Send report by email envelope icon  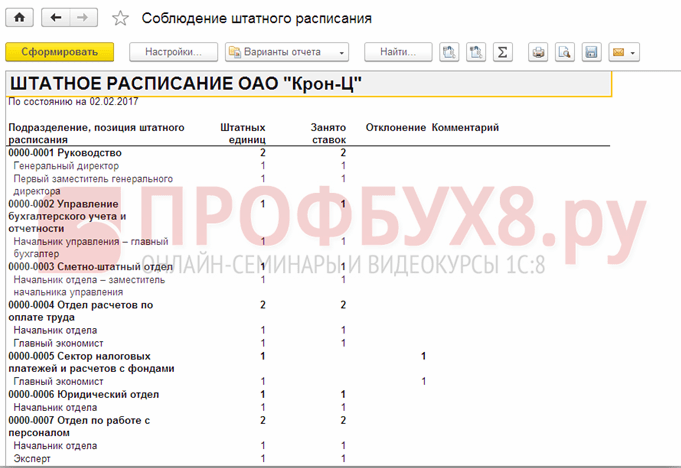618,52
